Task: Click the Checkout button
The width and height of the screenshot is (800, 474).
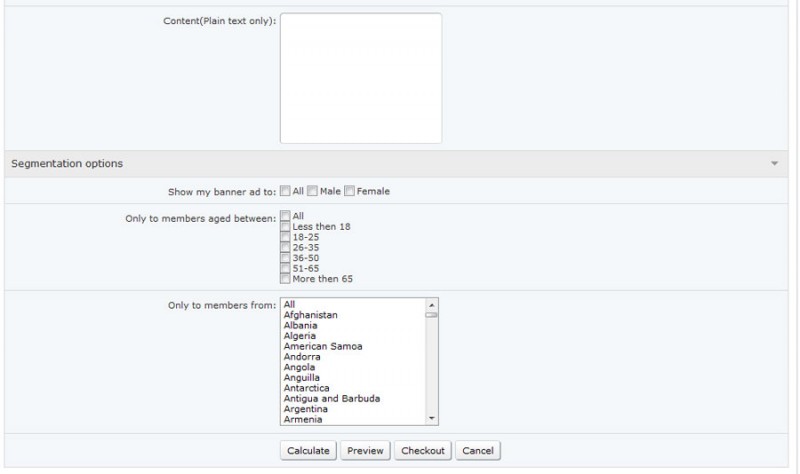Action: (422, 451)
